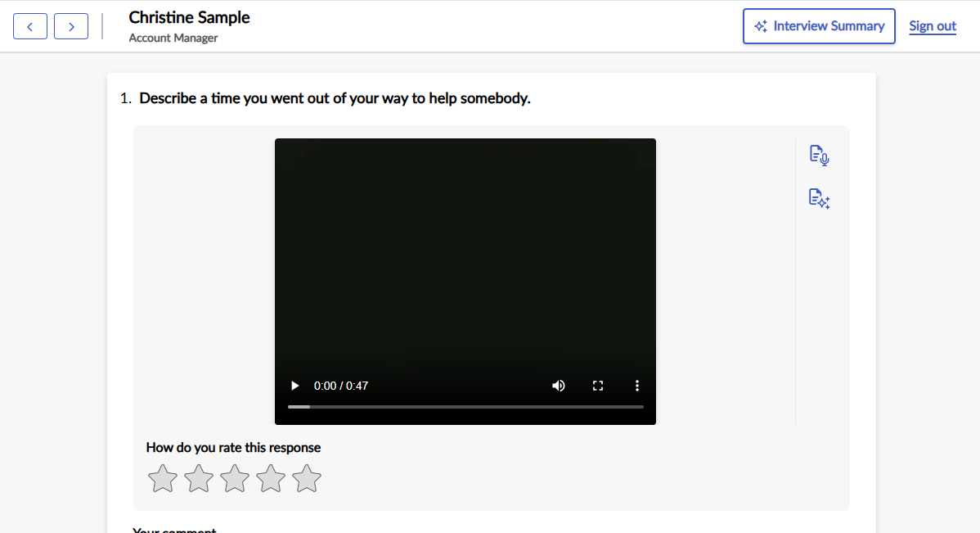Seek along the video progress bar
Image resolution: width=980 pixels, height=533 pixels.
465,407
